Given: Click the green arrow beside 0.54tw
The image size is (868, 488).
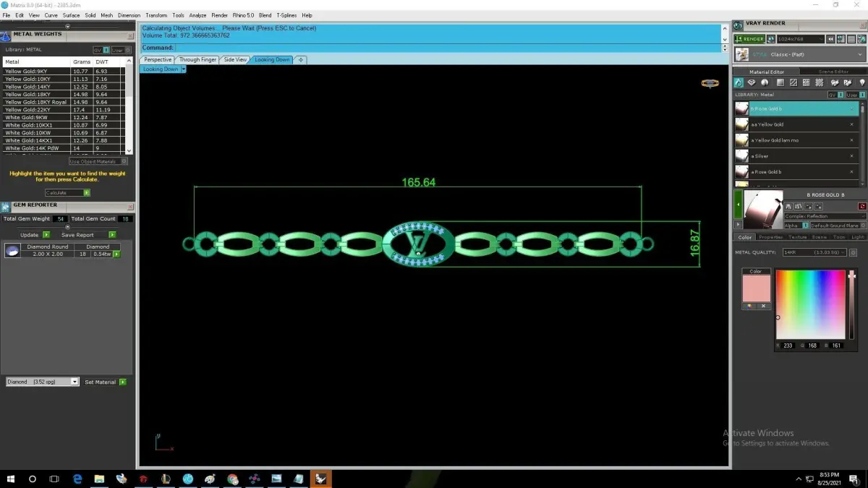Looking at the screenshot, I should click(116, 254).
